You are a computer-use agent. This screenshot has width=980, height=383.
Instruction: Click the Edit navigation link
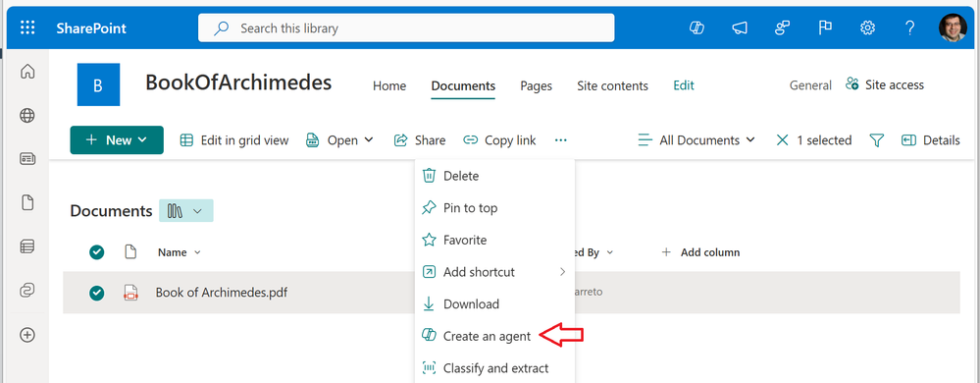click(x=684, y=85)
